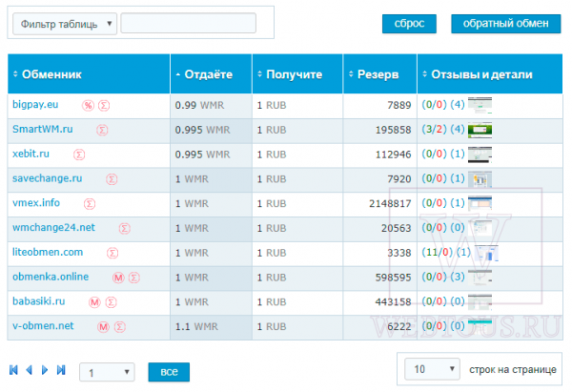
Task: Open the xebit.ru exchanger link
Action: coord(31,154)
